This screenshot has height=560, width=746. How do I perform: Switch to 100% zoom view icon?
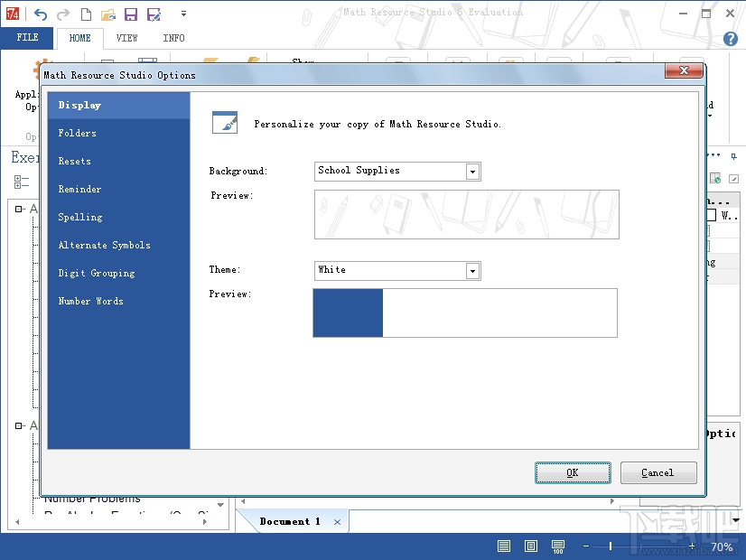click(557, 546)
